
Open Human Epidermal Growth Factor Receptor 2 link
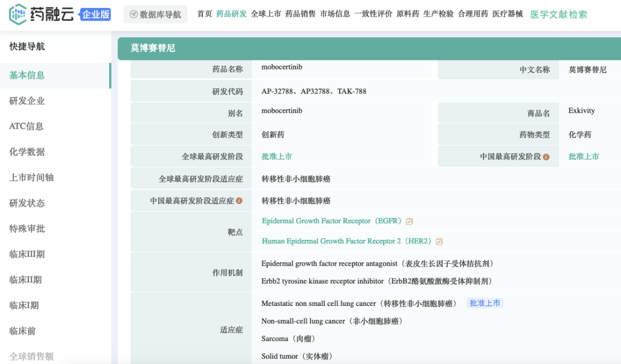pos(347,241)
